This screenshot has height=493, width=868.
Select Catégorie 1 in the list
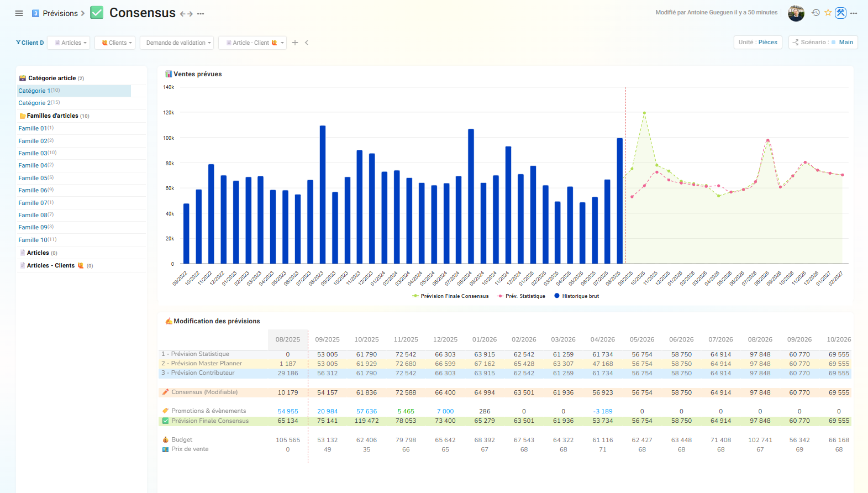(74, 91)
